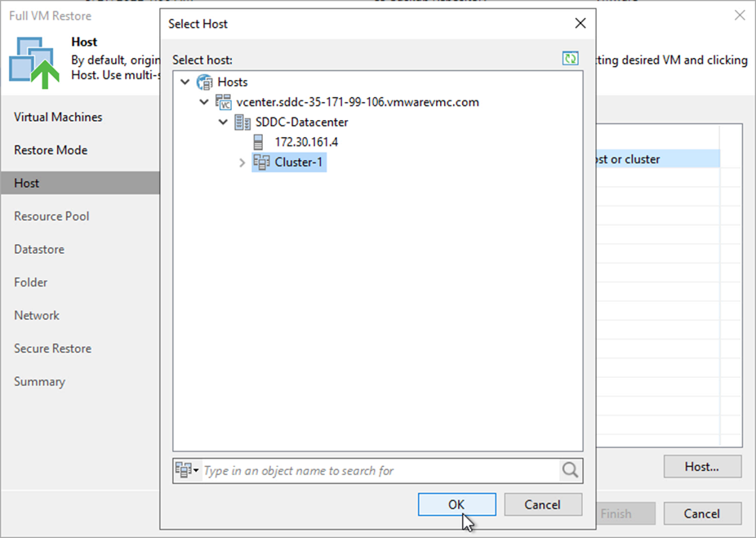
Task: Click the Cluster-1 cluster icon
Action: pyautogui.click(x=262, y=162)
